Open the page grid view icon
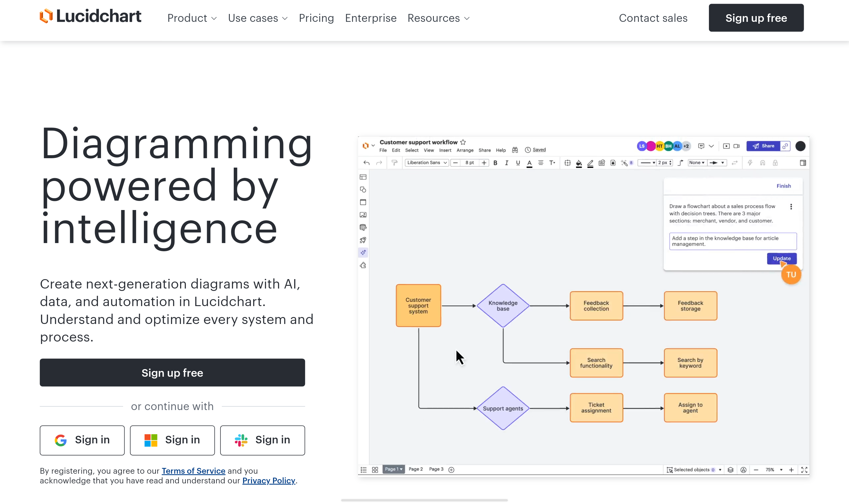 coord(375,470)
